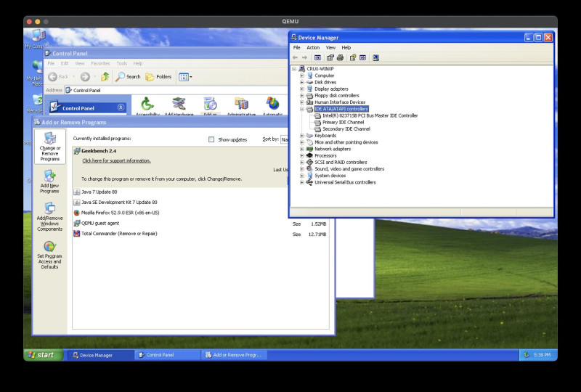Click here for support information link
The height and width of the screenshot is (392, 581).
[116, 161]
